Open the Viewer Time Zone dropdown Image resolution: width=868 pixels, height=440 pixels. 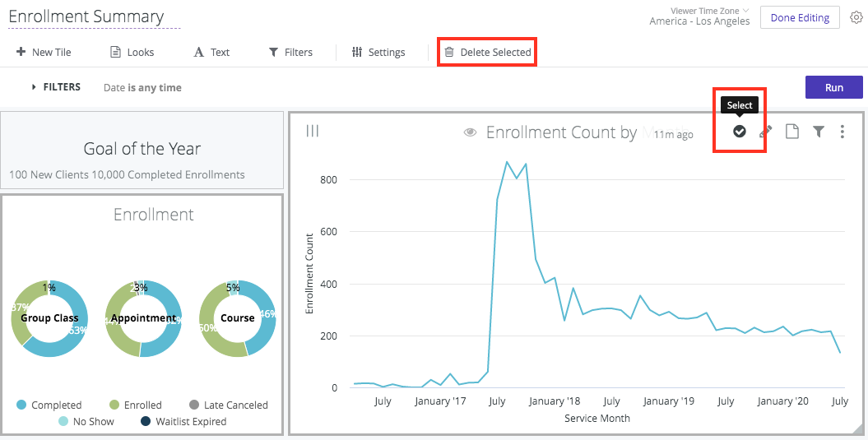699,16
